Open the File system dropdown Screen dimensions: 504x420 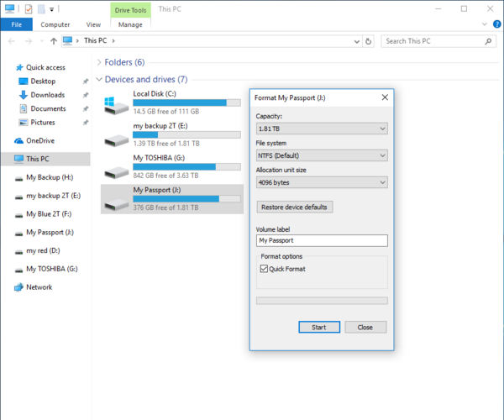pos(322,156)
